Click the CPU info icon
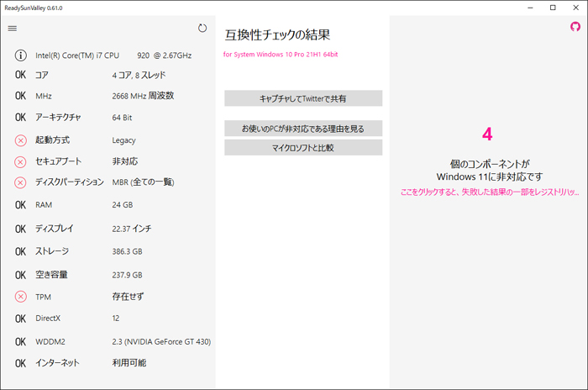This screenshot has width=588, height=390. [21, 55]
